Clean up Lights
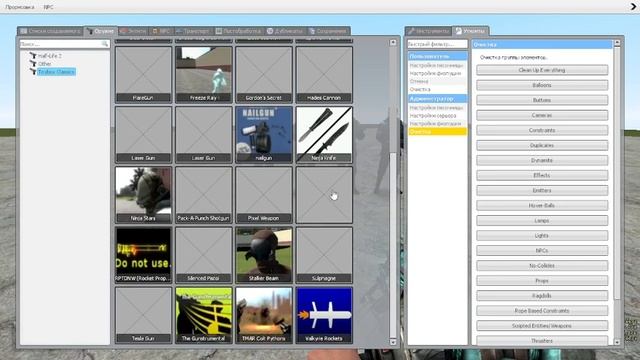 point(542,236)
